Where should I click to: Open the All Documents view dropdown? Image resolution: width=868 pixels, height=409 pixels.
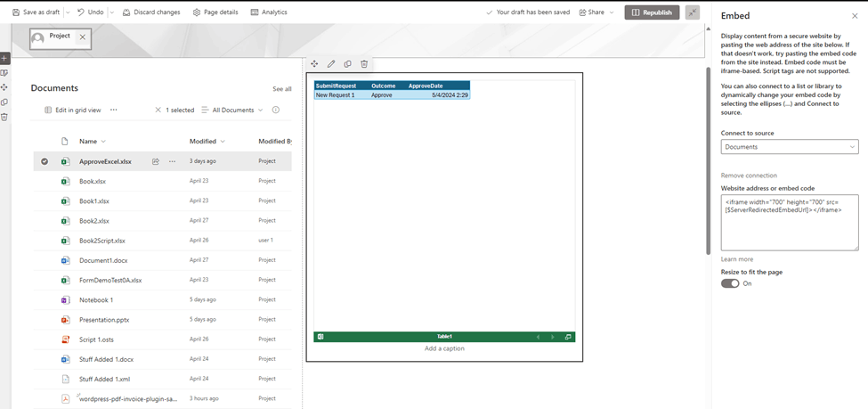click(x=232, y=110)
